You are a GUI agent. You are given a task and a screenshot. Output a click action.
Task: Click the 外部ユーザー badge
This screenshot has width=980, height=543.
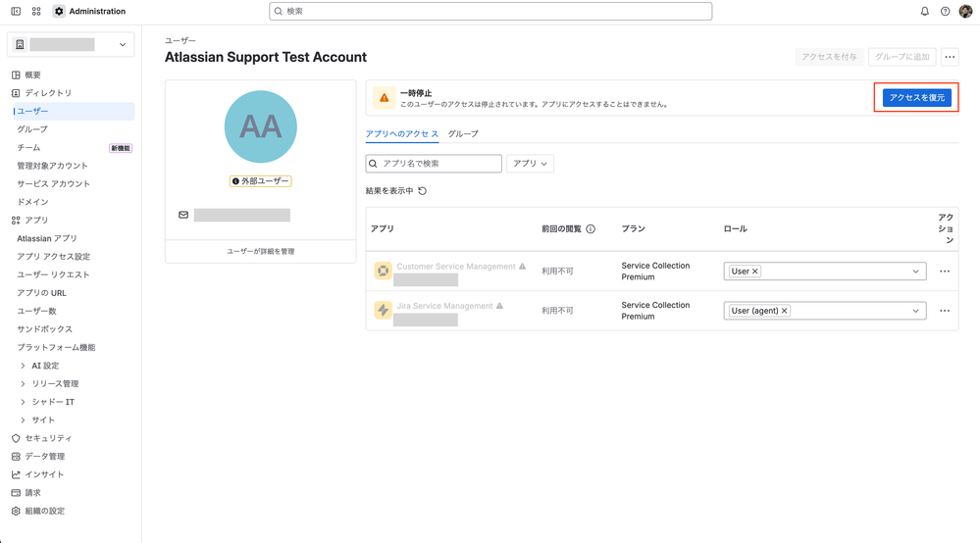261,181
